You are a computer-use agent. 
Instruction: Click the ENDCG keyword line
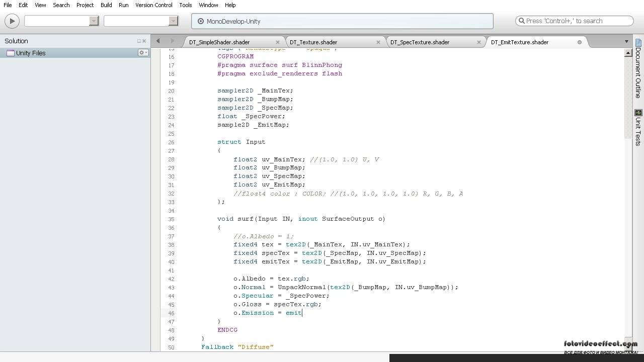tap(227, 330)
